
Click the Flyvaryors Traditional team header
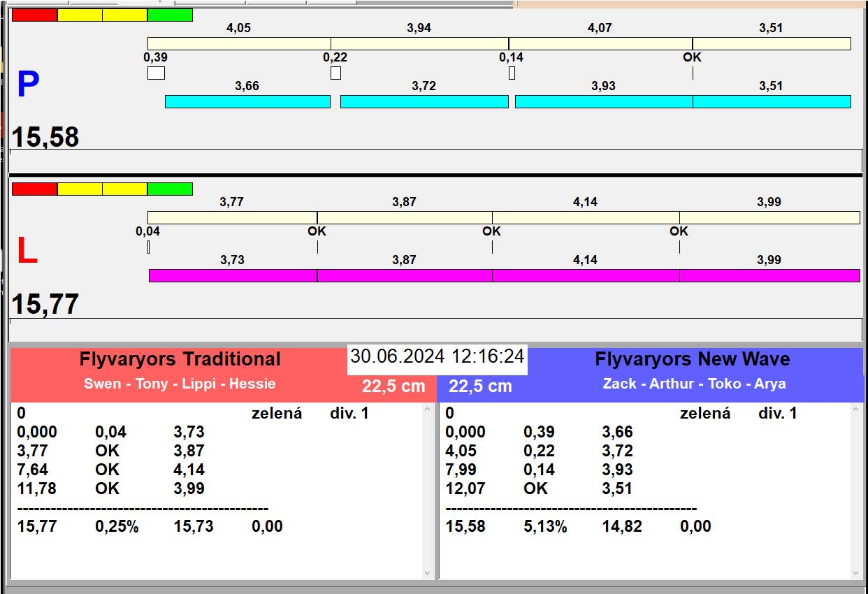pos(180,359)
